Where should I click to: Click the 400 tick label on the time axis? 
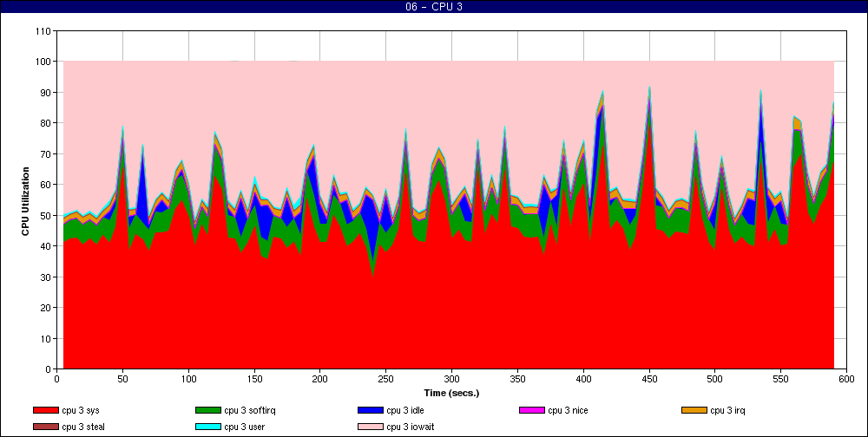click(583, 380)
